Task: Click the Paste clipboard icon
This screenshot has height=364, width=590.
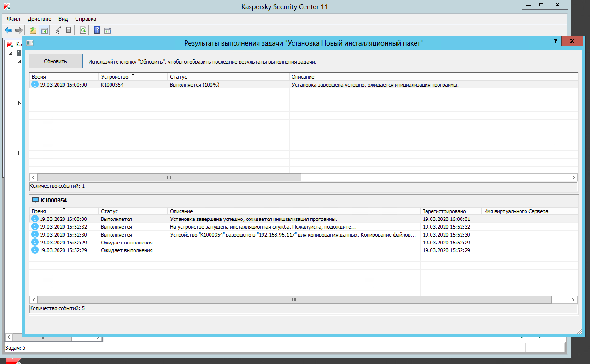Action: pyautogui.click(x=69, y=30)
